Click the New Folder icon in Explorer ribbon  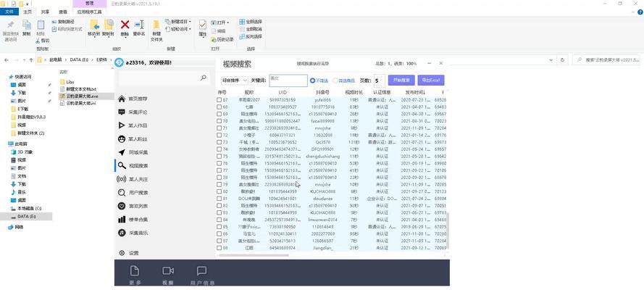pos(156,25)
